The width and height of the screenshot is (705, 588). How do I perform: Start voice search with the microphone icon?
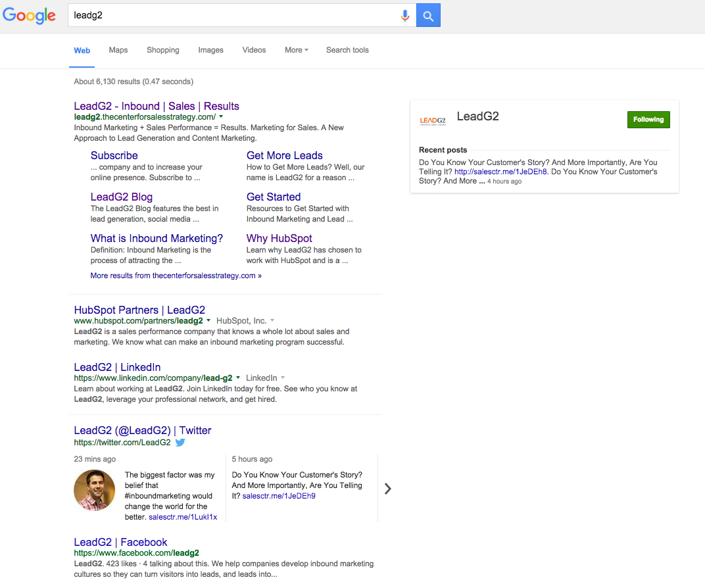[x=404, y=16]
